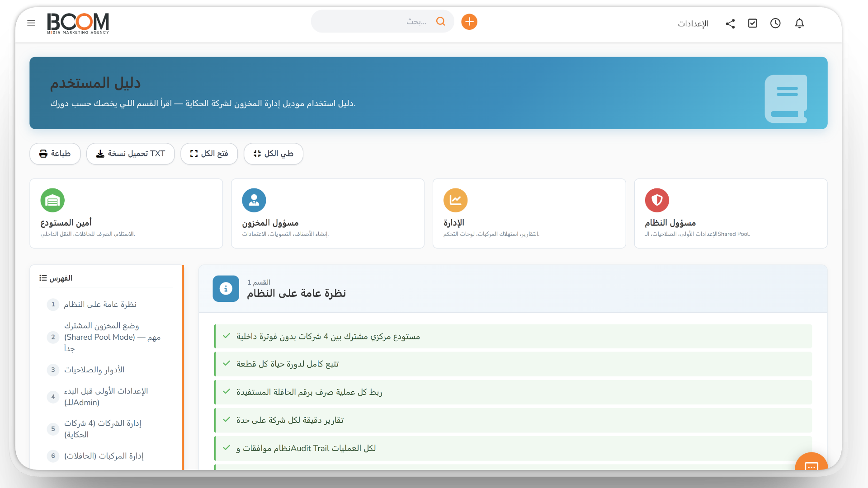This screenshot has height=488, width=868.
Task: Open the hamburger menu icon
Action: point(31,23)
